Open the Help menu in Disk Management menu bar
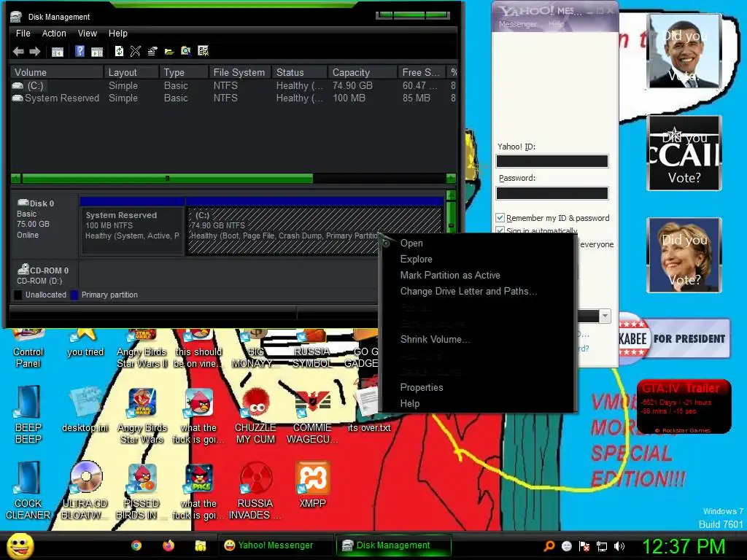Image resolution: width=747 pixels, height=560 pixels. [x=117, y=34]
